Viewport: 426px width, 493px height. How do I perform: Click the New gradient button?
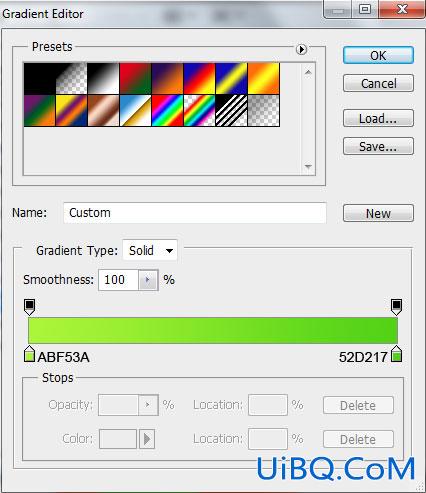[378, 213]
